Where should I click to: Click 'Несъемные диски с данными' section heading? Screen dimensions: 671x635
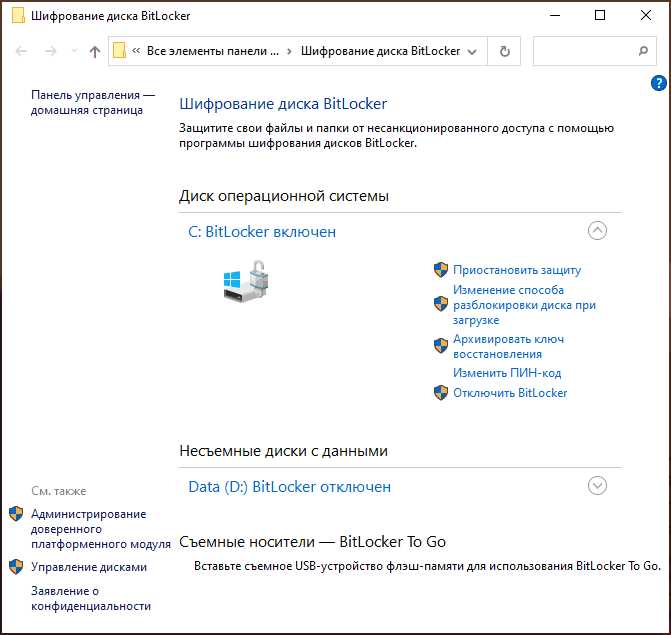283,451
